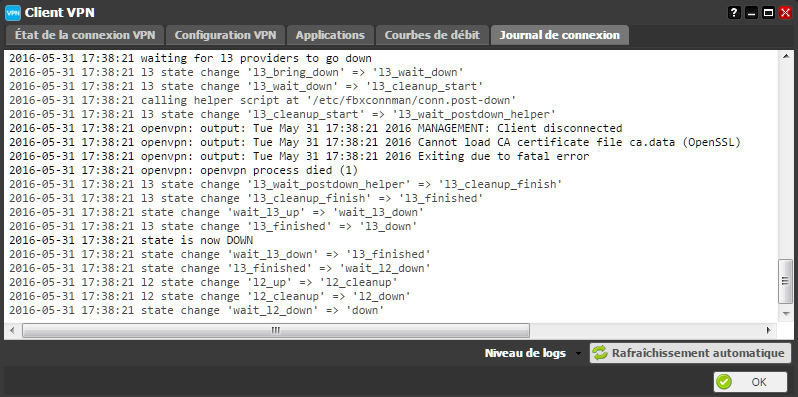Select the 'calling helper script' log line
Image resolution: width=798 pixels, height=397 pixels.
pyautogui.click(x=263, y=100)
